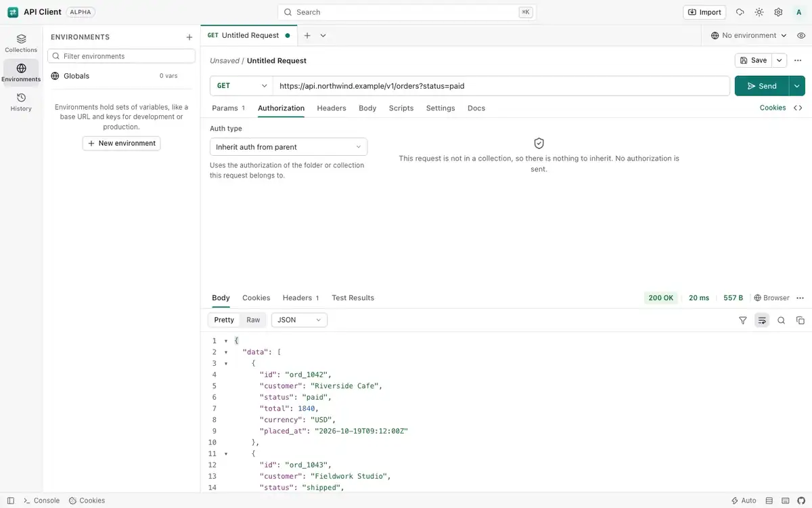Change layout with the status bar rows icon
Image resolution: width=812 pixels, height=508 pixels.
[x=769, y=501]
